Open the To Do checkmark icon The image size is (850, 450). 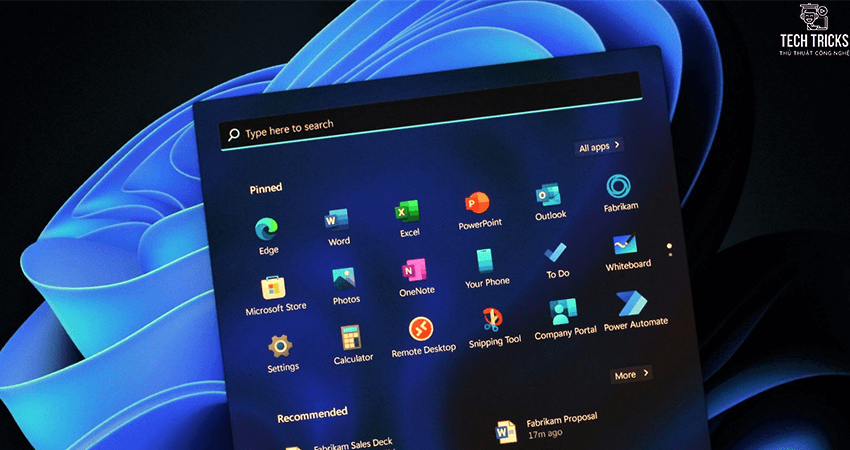click(556, 253)
